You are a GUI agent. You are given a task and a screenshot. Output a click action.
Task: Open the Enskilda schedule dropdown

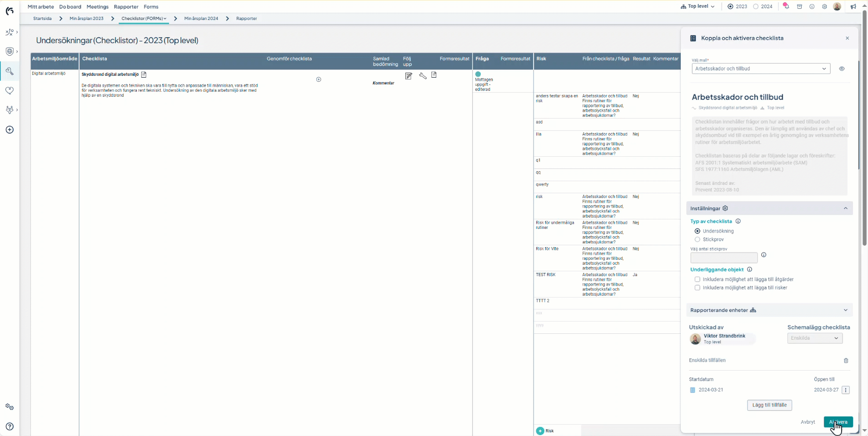coord(814,338)
